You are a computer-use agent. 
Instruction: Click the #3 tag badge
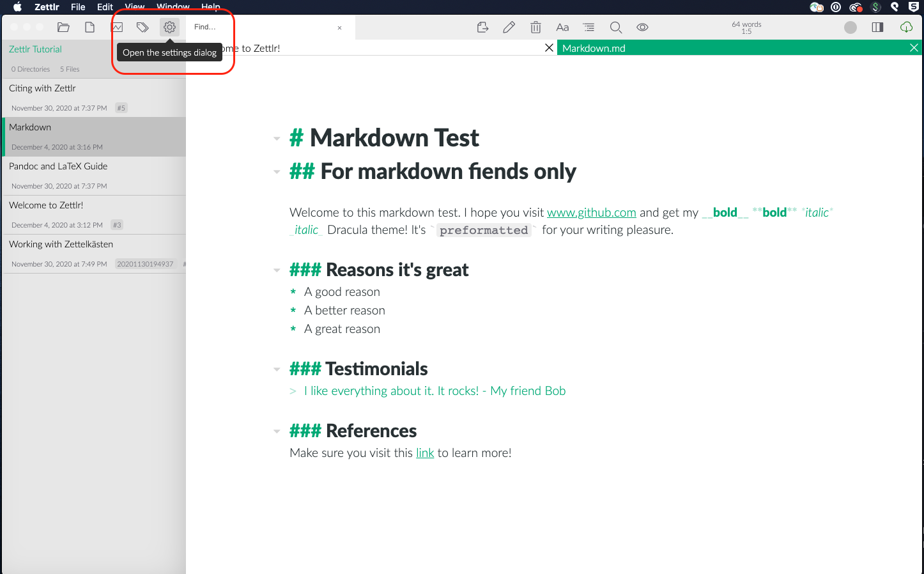click(x=117, y=225)
